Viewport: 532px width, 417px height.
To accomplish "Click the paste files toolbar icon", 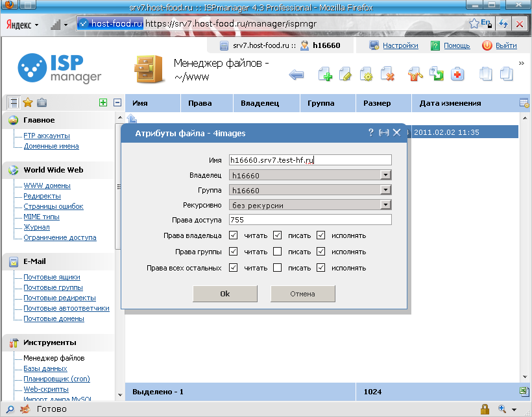I will 506,73.
